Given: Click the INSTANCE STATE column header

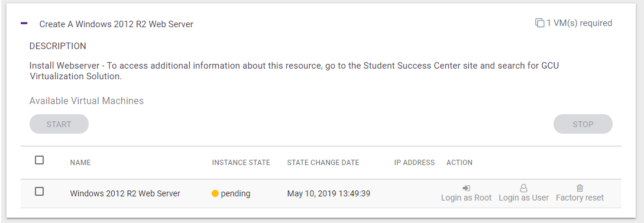Looking at the screenshot, I should [x=241, y=163].
